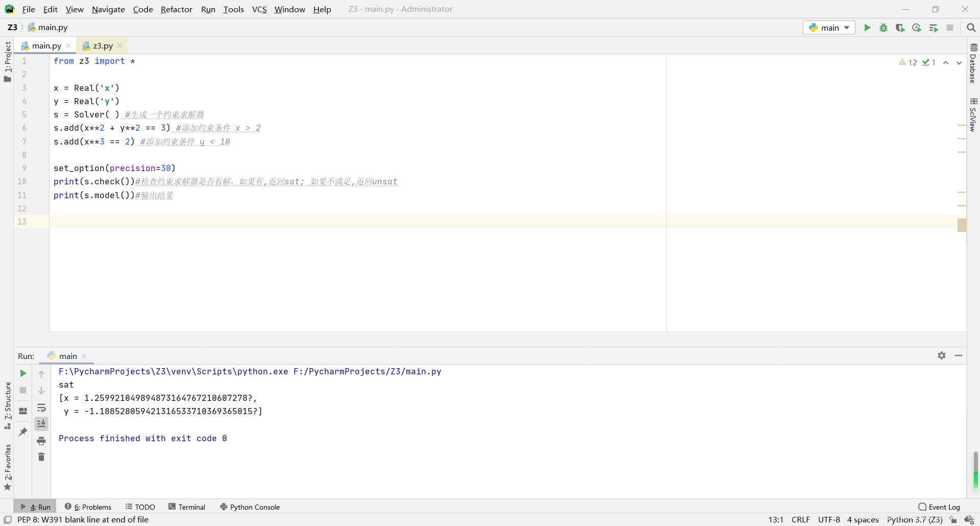Rerun main in the Run panel

pyautogui.click(x=23, y=374)
